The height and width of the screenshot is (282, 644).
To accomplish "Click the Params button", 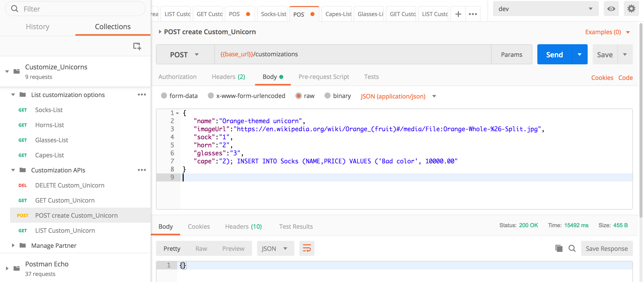I will click(x=511, y=55).
